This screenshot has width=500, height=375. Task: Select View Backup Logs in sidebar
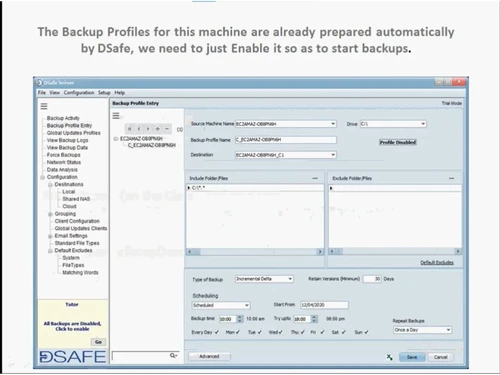[x=68, y=140]
